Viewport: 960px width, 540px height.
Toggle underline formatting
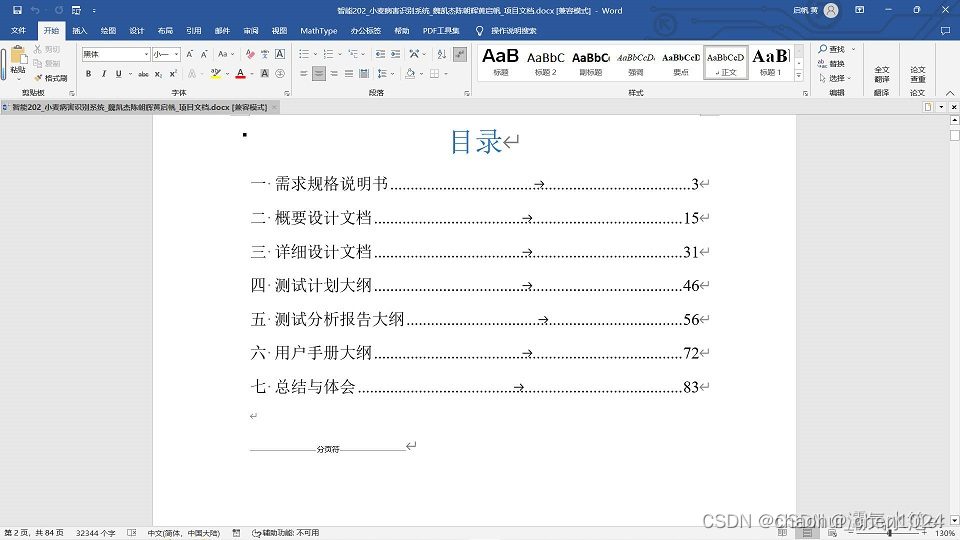(x=118, y=73)
